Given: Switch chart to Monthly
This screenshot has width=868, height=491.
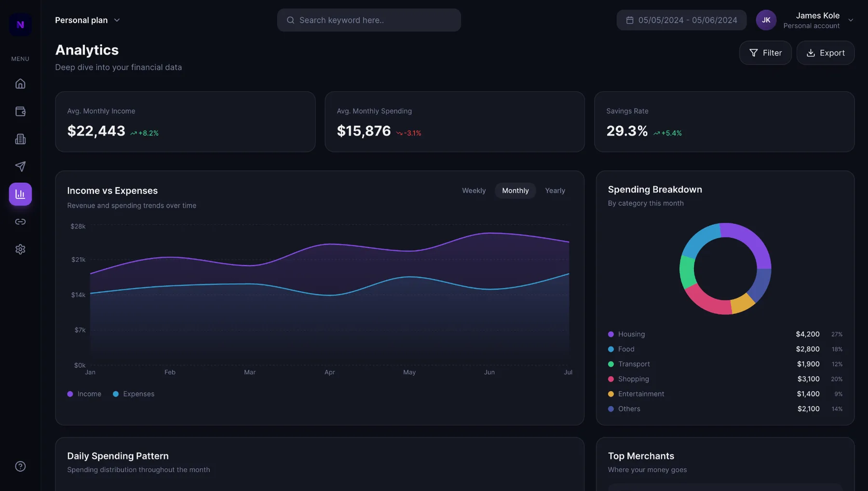Looking at the screenshot, I should coord(515,191).
